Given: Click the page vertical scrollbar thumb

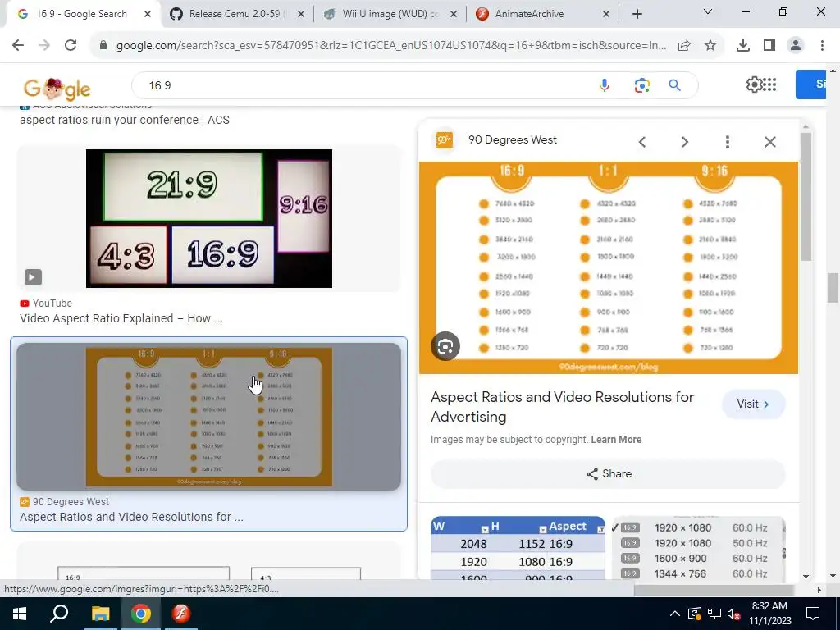Looking at the screenshot, I should (833, 288).
